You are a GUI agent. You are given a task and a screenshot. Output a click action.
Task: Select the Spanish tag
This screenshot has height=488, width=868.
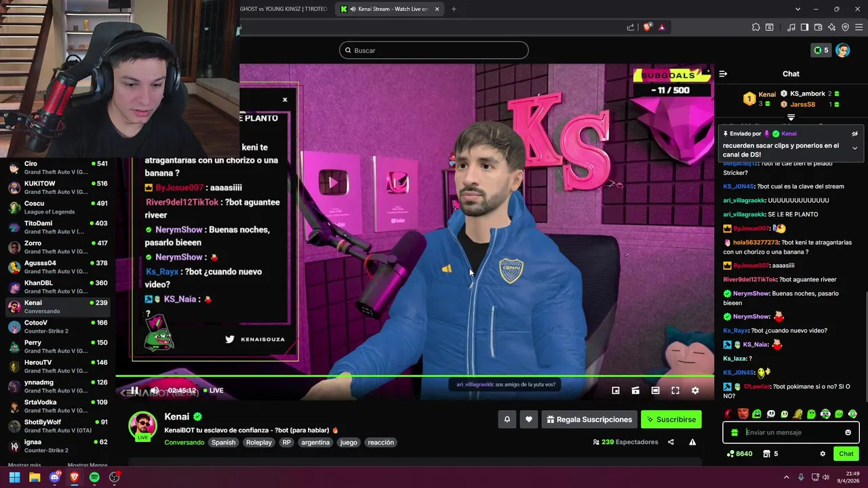tap(223, 443)
